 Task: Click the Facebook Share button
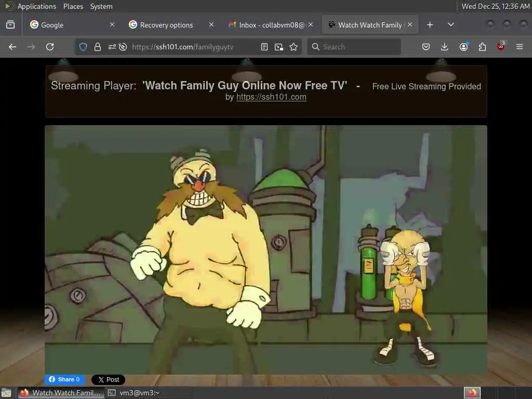tap(64, 379)
